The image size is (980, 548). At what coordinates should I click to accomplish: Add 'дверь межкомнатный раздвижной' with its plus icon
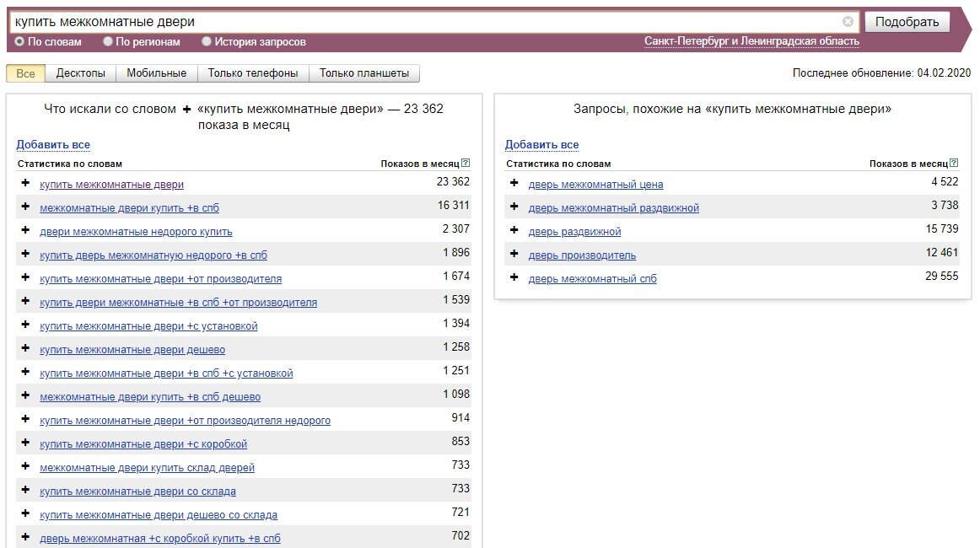pyautogui.click(x=514, y=207)
